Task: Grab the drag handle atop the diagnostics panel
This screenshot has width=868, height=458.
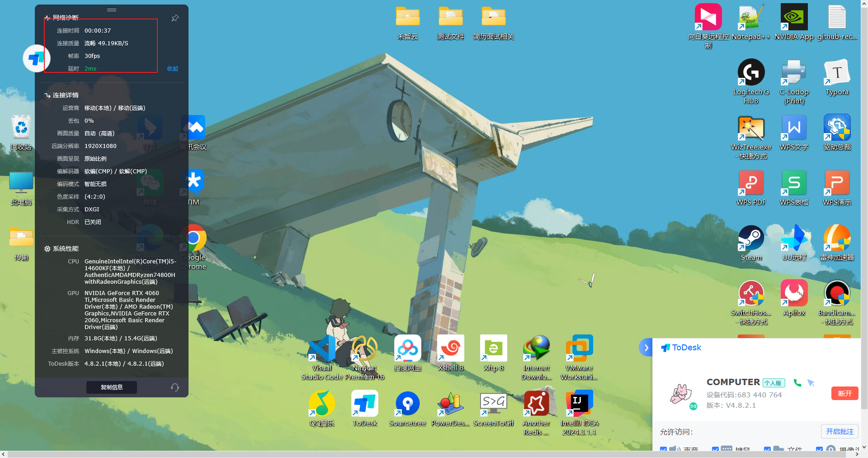Action: (x=112, y=10)
